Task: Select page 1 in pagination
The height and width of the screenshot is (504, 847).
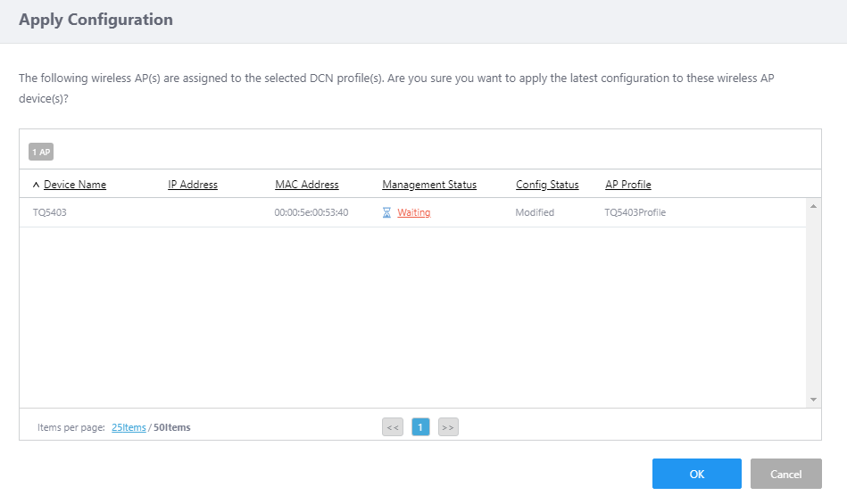Action: click(x=420, y=427)
